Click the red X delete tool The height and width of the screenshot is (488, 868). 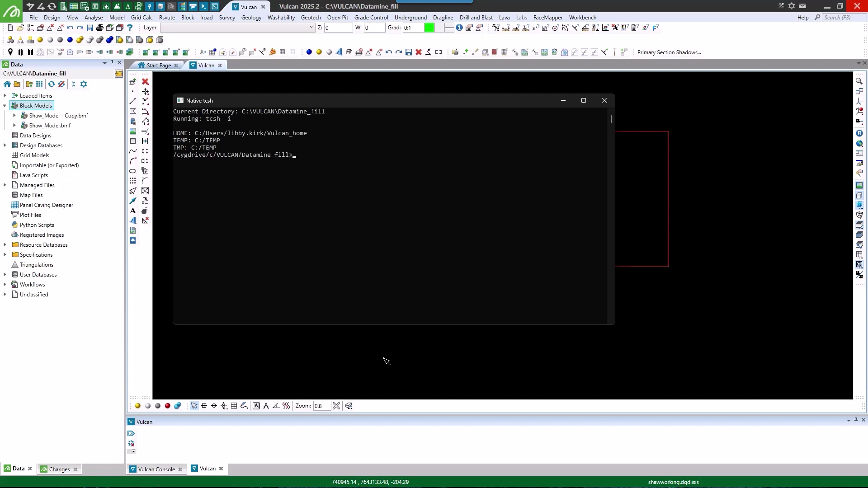point(145,82)
